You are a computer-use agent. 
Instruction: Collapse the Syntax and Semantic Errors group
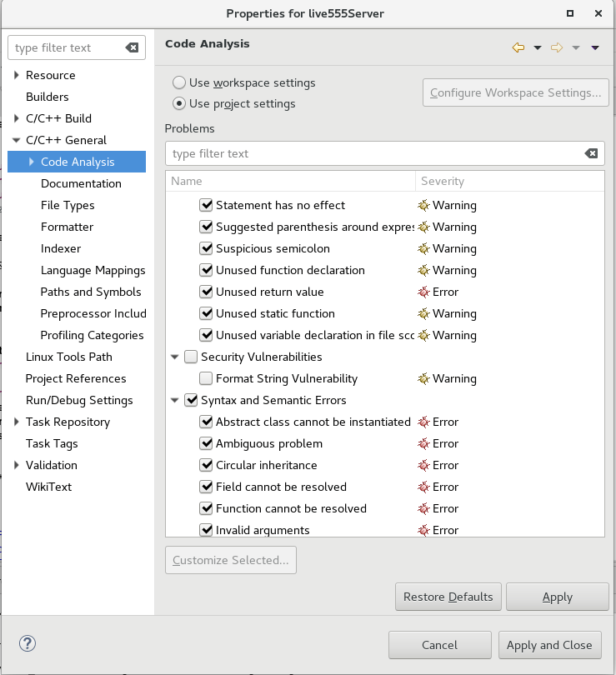point(175,401)
